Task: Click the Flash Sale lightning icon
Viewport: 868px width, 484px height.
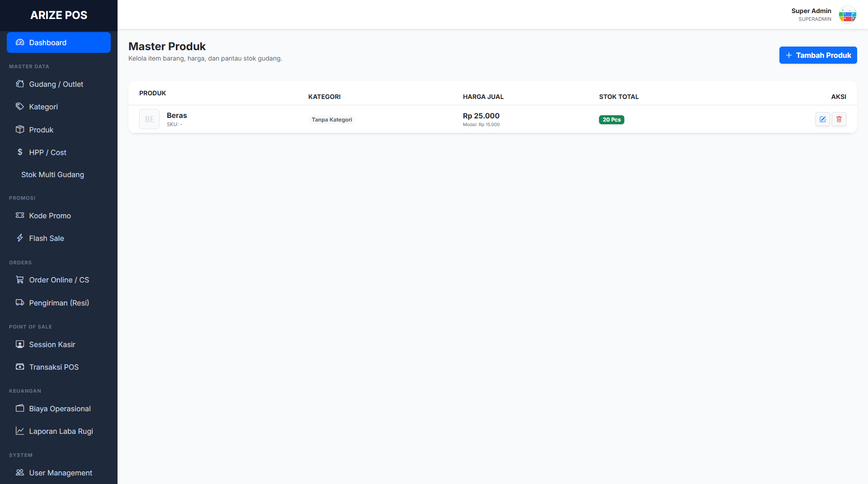Action: pyautogui.click(x=20, y=238)
